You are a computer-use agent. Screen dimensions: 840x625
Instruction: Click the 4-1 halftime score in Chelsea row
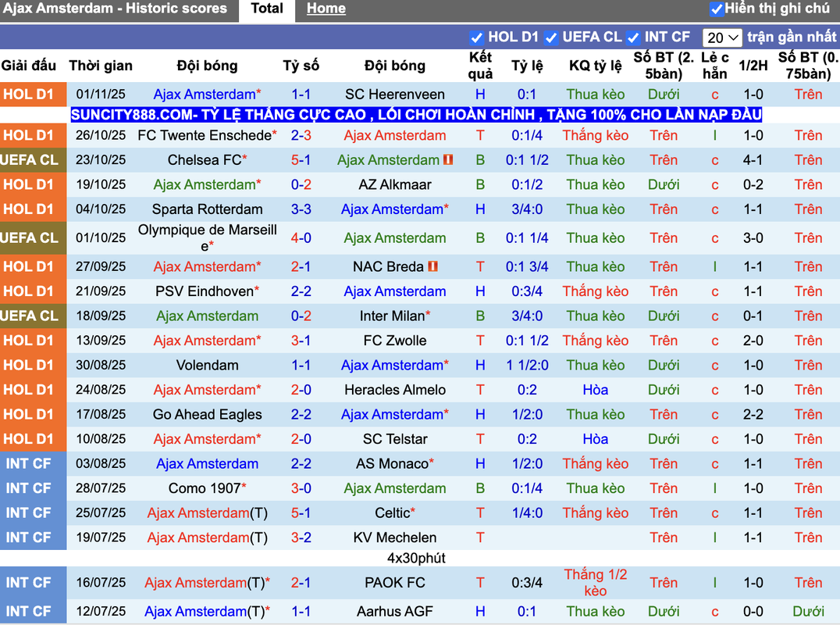point(753,159)
